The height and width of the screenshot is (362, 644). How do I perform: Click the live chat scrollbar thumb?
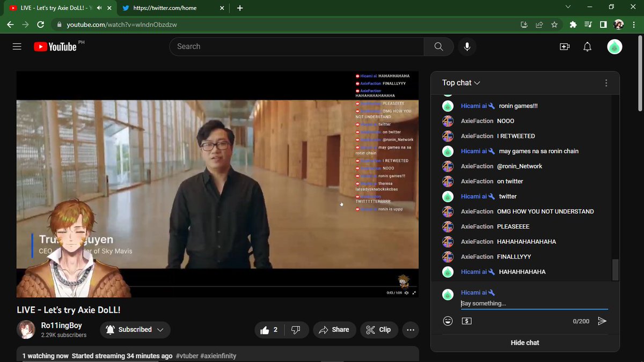[616, 270]
